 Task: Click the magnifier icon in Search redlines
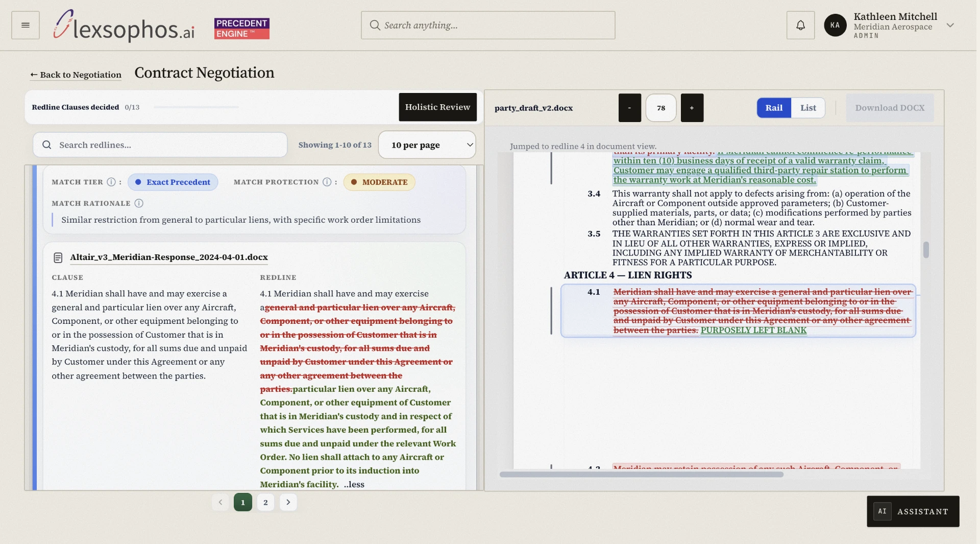point(46,145)
